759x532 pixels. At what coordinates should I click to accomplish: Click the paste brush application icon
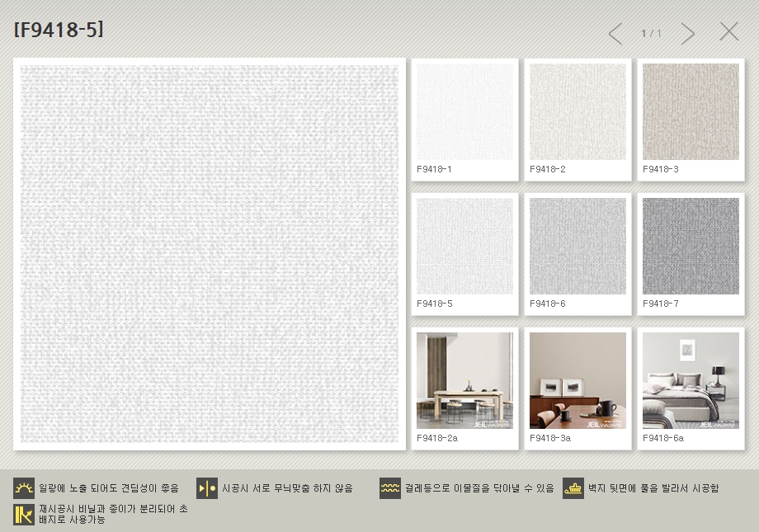click(573, 488)
